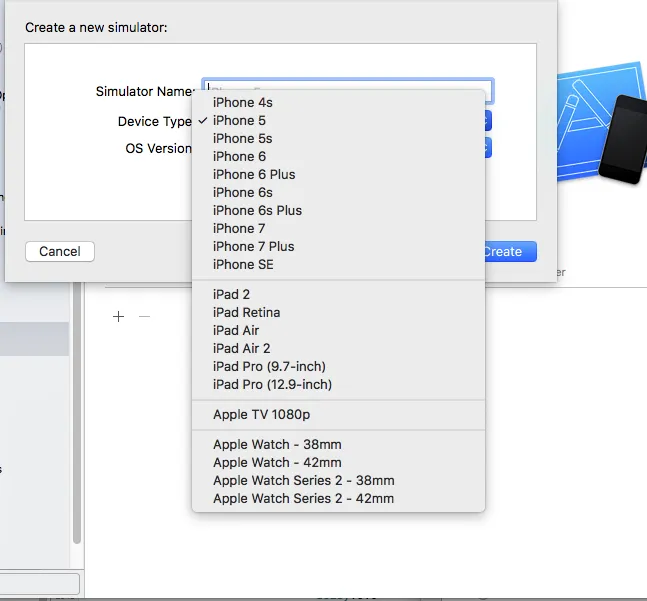Choose iPad Pro (9.7-inch)

[338, 367]
